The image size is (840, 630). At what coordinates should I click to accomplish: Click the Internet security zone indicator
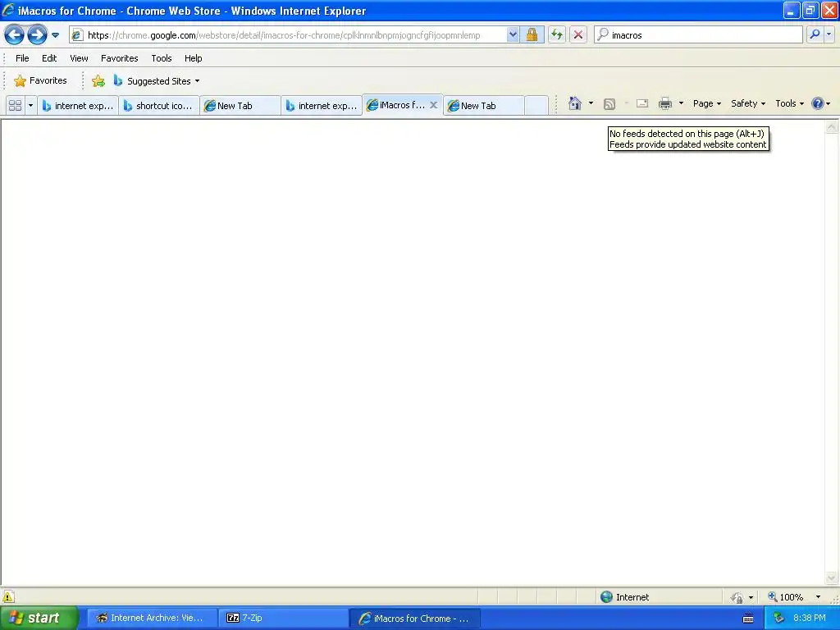[x=624, y=597]
